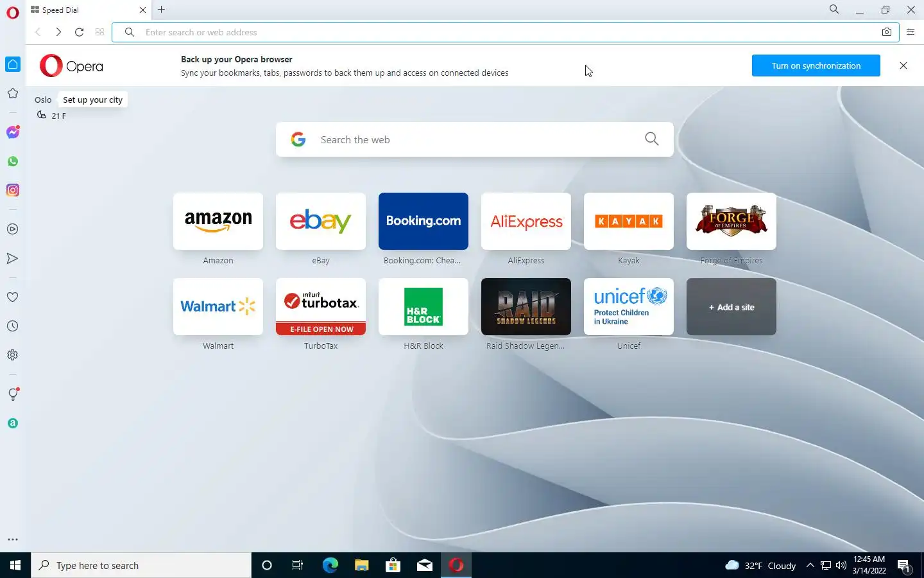
Task: Open the Speed Dial home sidebar icon
Action: 13,64
